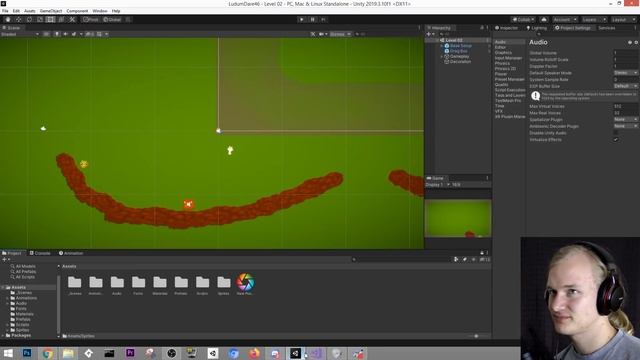
Task: Adjust the Project icon size slider
Action: (476, 336)
